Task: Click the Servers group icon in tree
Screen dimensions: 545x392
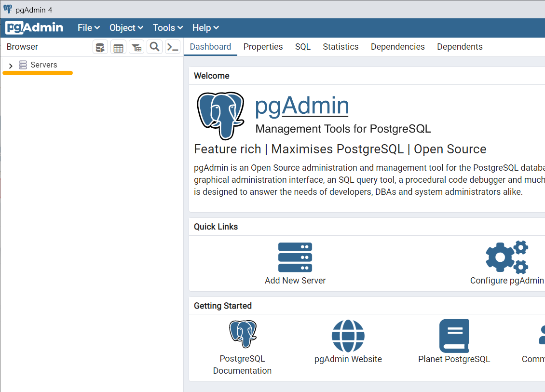Action: (23, 65)
